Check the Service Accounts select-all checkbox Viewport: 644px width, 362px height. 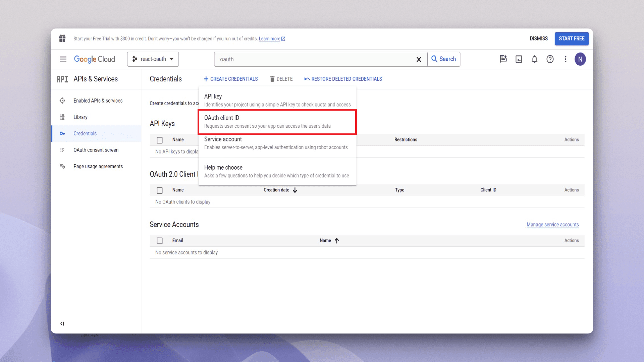click(160, 241)
